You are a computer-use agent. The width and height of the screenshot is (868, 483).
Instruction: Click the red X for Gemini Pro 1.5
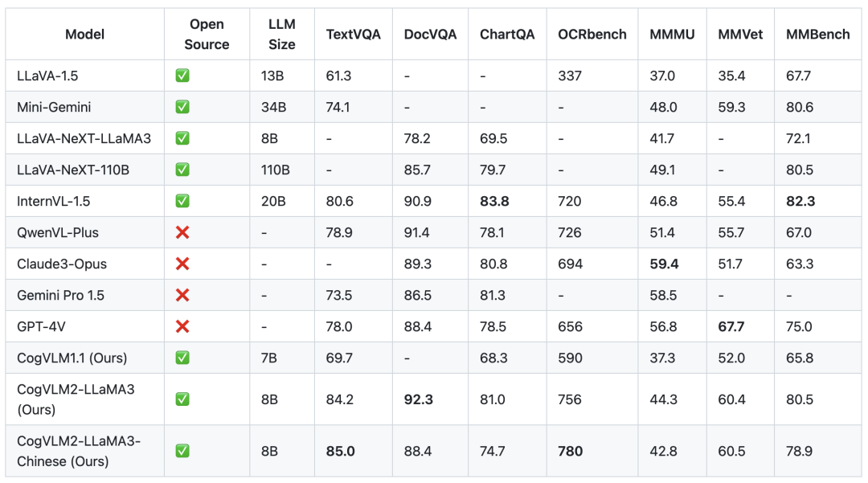click(x=182, y=295)
